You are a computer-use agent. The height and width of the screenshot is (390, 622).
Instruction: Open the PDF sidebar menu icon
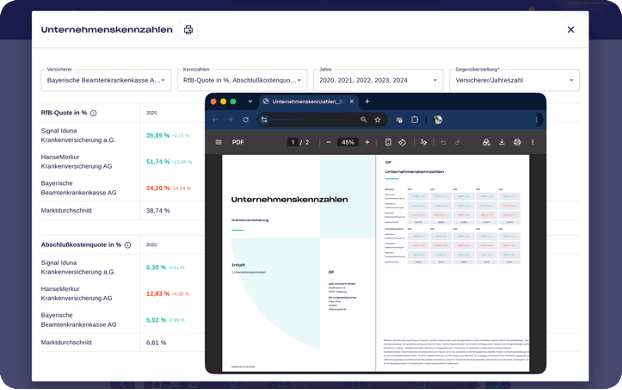click(218, 142)
